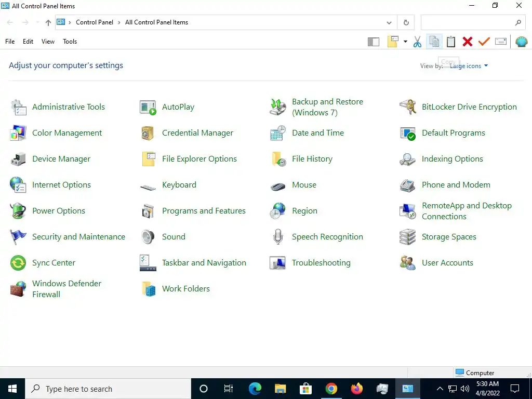Image resolution: width=532 pixels, height=399 pixels.
Task: Open RemoteApp and Desktop Connections link
Action: point(467,211)
